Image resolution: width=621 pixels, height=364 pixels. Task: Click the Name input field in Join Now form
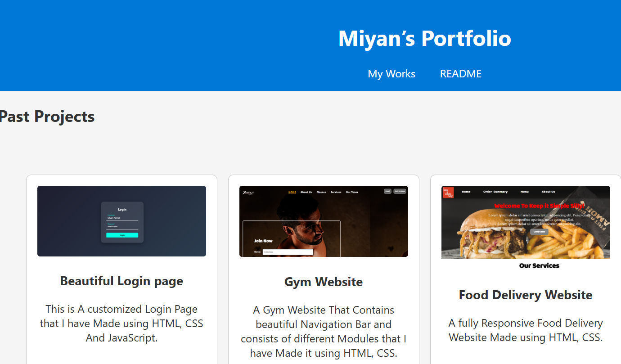[x=288, y=252]
